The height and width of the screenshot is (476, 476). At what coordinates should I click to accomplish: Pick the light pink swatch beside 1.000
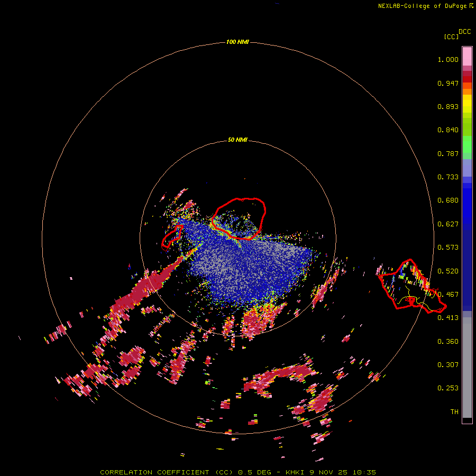coord(467,57)
